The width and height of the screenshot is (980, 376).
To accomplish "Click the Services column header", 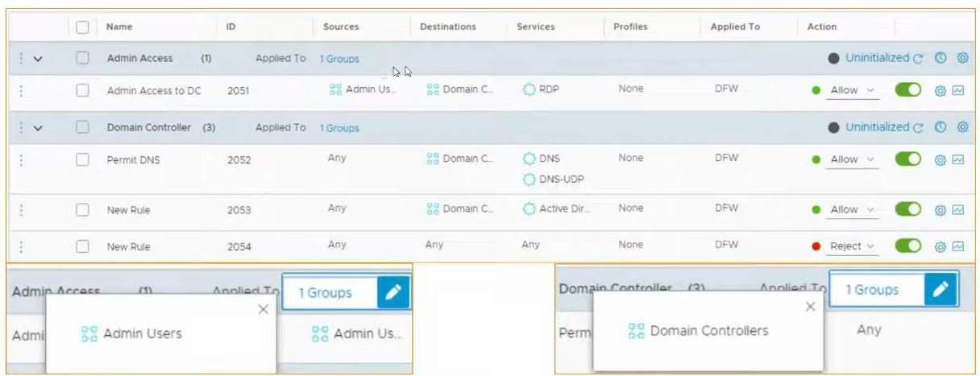I will click(x=536, y=27).
